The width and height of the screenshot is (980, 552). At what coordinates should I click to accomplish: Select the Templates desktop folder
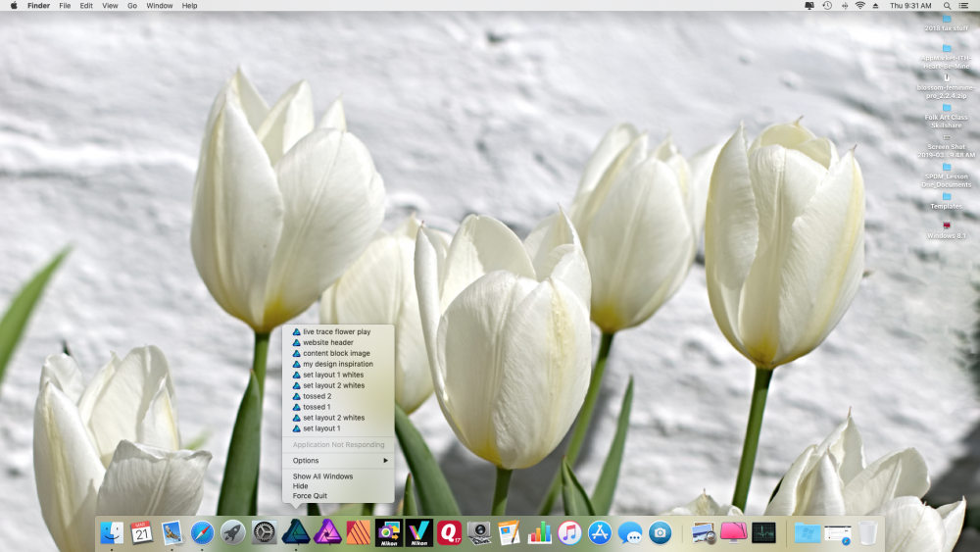[947, 201]
